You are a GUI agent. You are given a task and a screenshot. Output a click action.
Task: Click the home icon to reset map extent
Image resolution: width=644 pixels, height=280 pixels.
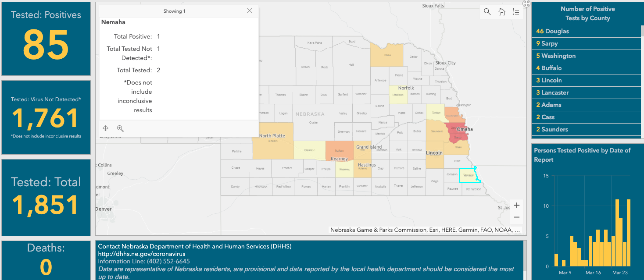[501, 12]
